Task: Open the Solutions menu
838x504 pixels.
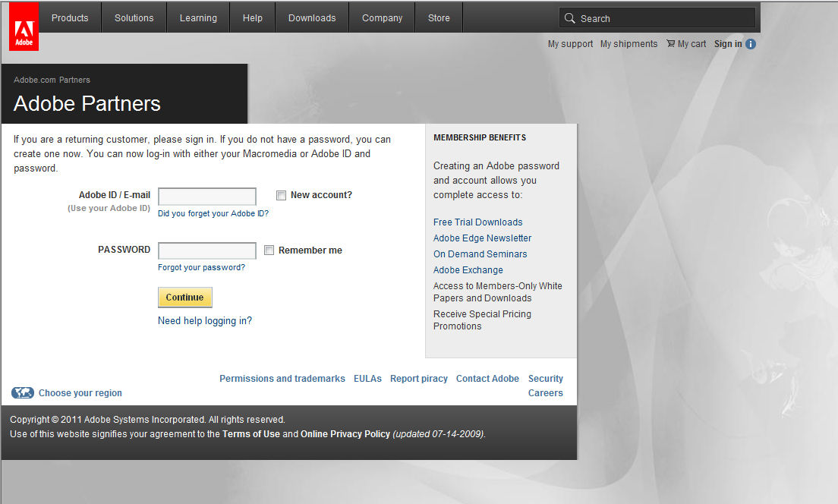Action: (x=134, y=17)
